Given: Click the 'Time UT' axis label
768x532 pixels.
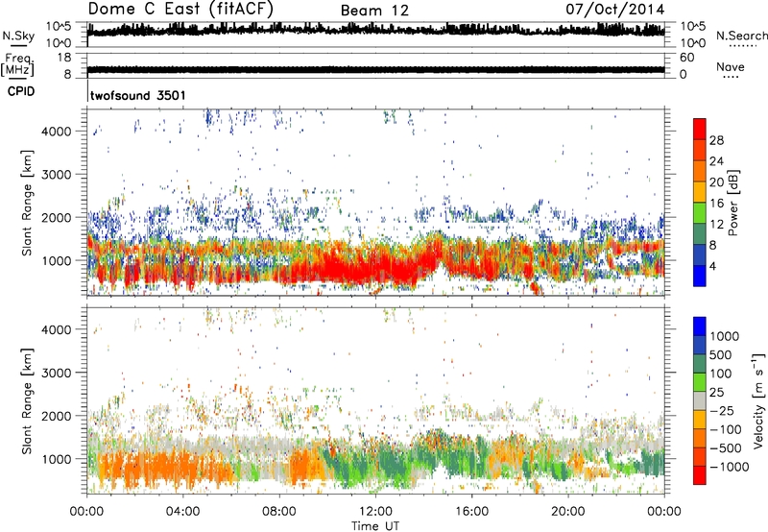Looking at the screenshot, I should pos(375,526).
